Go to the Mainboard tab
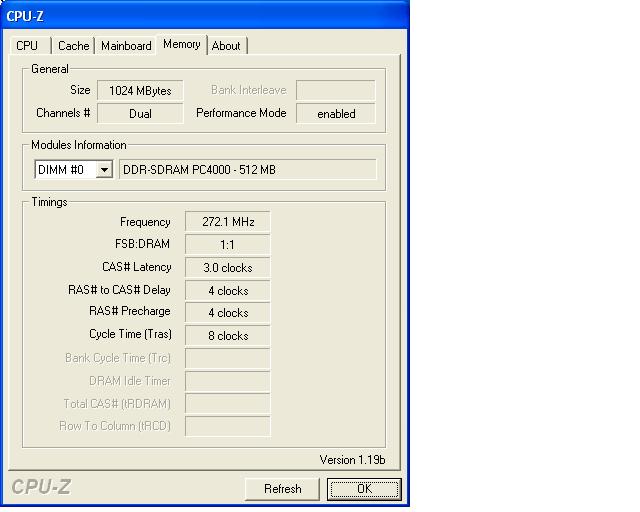The height and width of the screenshot is (512, 640). coord(126,46)
